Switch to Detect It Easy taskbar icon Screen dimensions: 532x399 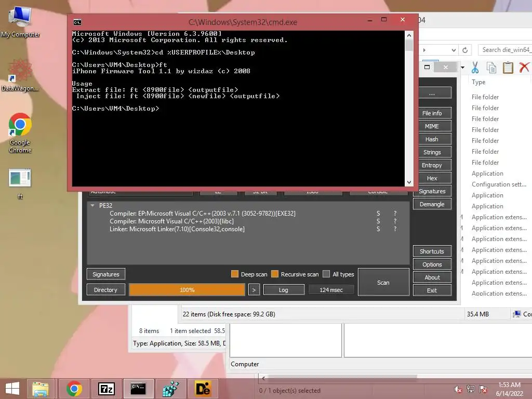coord(203,389)
